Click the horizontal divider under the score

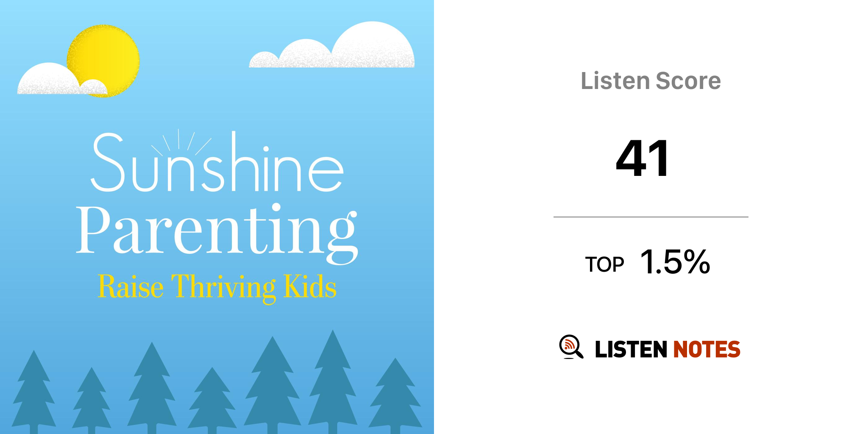tap(651, 217)
